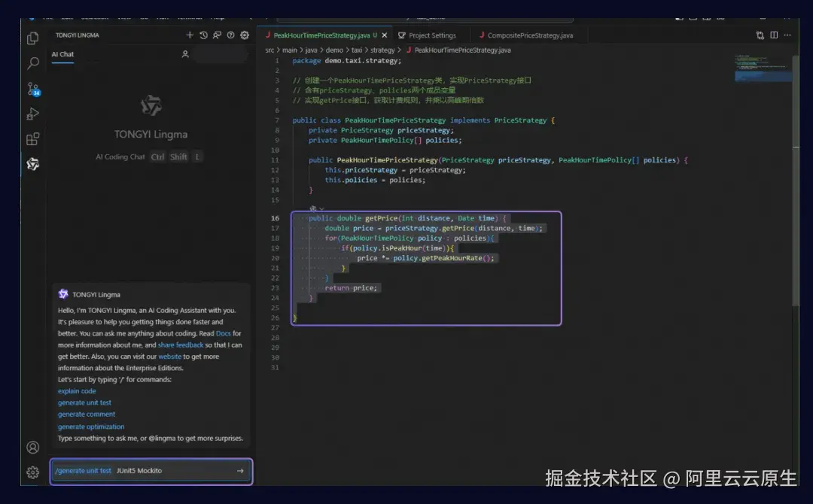Viewport: 813px width, 504px height.
Task: Click explain code command link
Action: pyautogui.click(x=77, y=391)
